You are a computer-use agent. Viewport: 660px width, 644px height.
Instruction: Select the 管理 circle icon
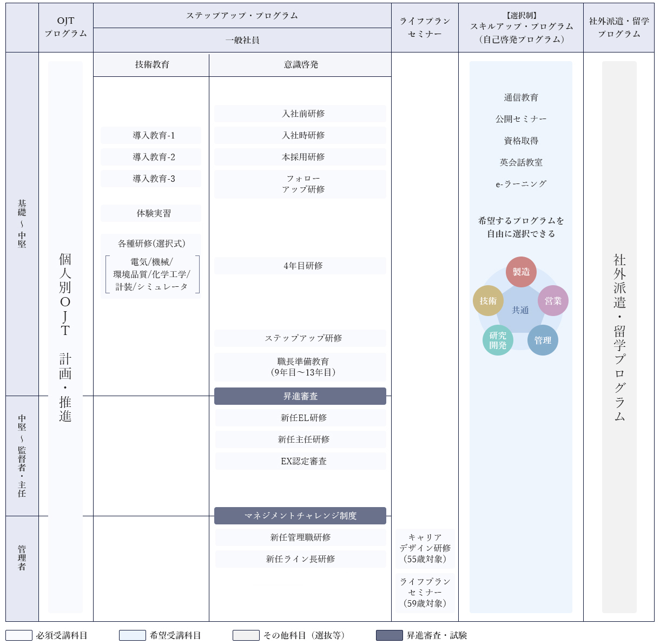coord(542,340)
